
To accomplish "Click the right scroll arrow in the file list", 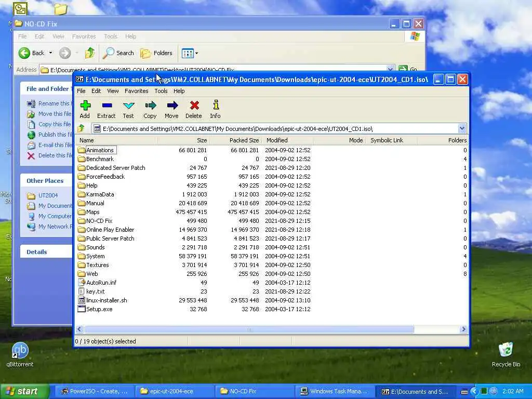I will (463, 329).
